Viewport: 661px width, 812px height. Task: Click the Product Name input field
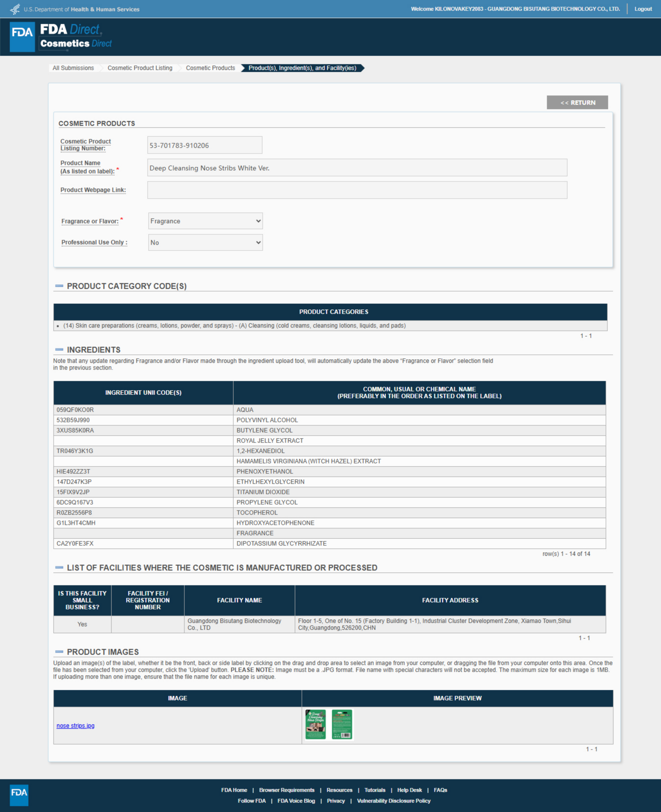pos(357,168)
